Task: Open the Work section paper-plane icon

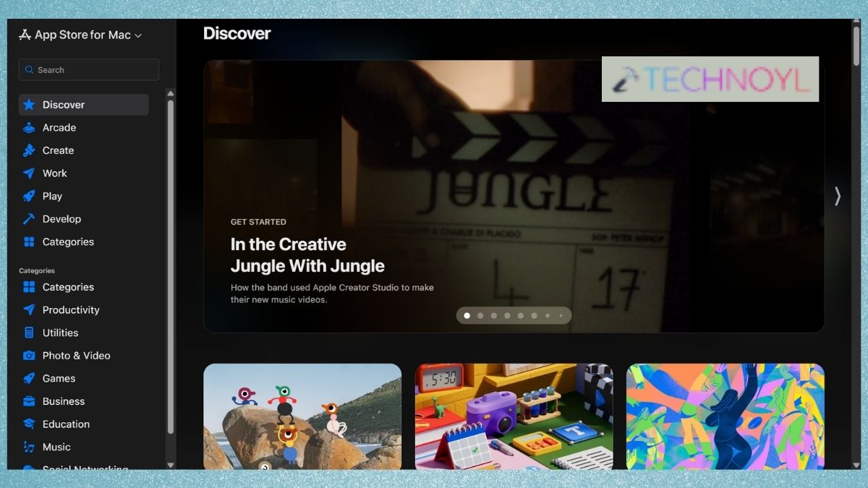Action: [x=29, y=174]
